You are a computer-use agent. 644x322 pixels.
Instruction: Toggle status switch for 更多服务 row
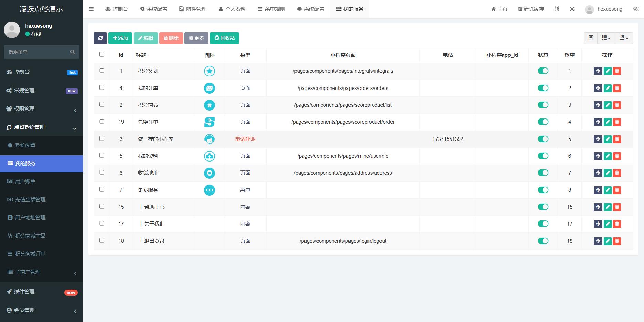click(543, 190)
